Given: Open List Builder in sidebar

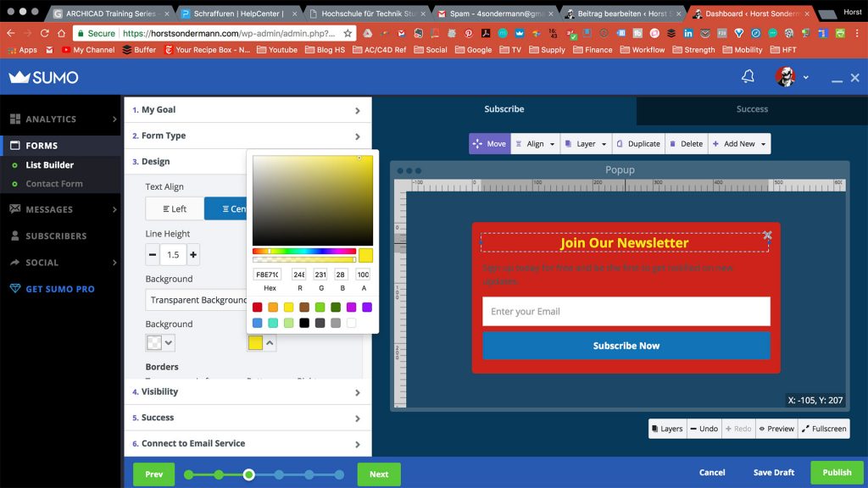Looking at the screenshot, I should pos(49,165).
